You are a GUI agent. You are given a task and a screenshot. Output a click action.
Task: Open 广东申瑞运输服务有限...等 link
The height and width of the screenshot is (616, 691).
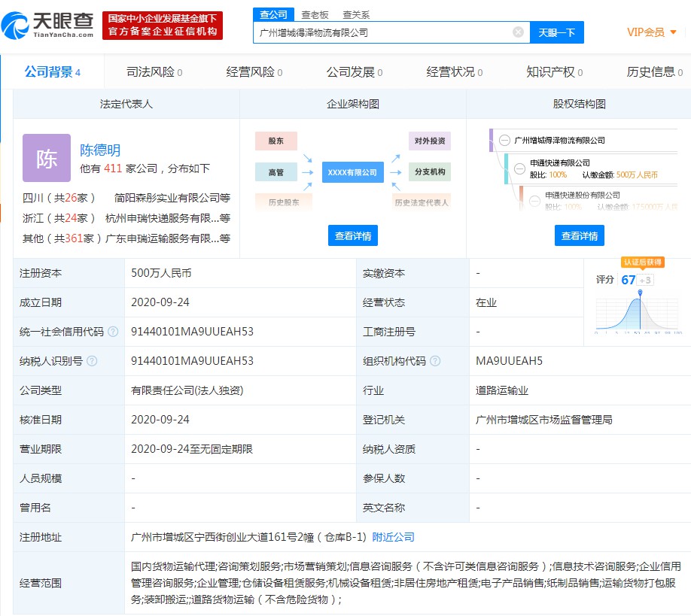point(167,238)
